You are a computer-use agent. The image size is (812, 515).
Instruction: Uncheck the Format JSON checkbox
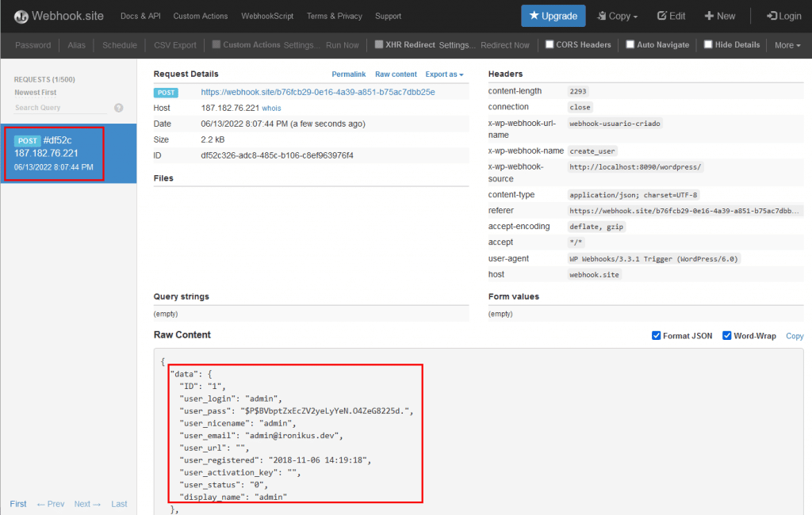pyautogui.click(x=656, y=335)
